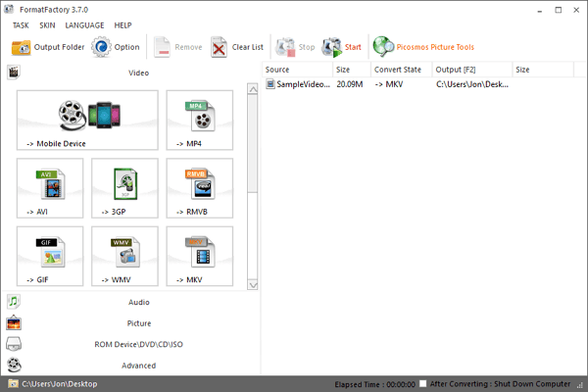Open the ROM Device\DVD\CD\ISO section
Screen dimensions: 588x392
coord(138,344)
